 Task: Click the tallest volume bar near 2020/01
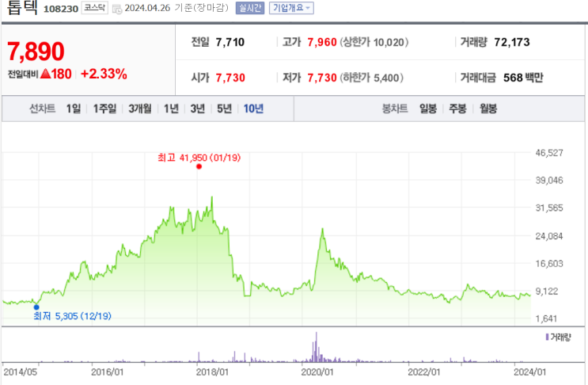[316, 347]
